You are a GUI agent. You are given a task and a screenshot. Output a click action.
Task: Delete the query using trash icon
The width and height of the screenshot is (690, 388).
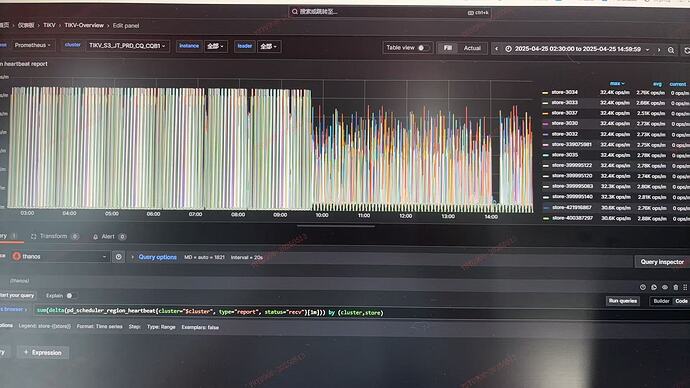676,287
